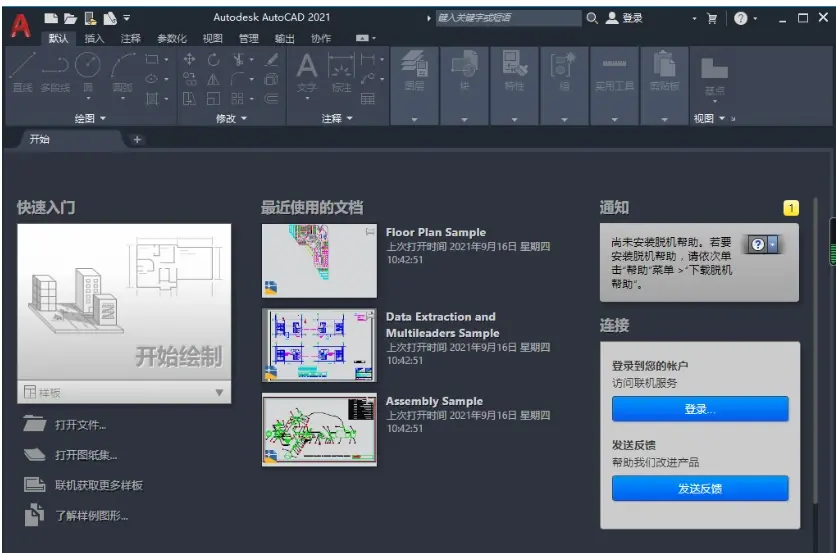The height and width of the screenshot is (553, 836).
Task: Click the help question mark icon
Action: click(x=741, y=19)
